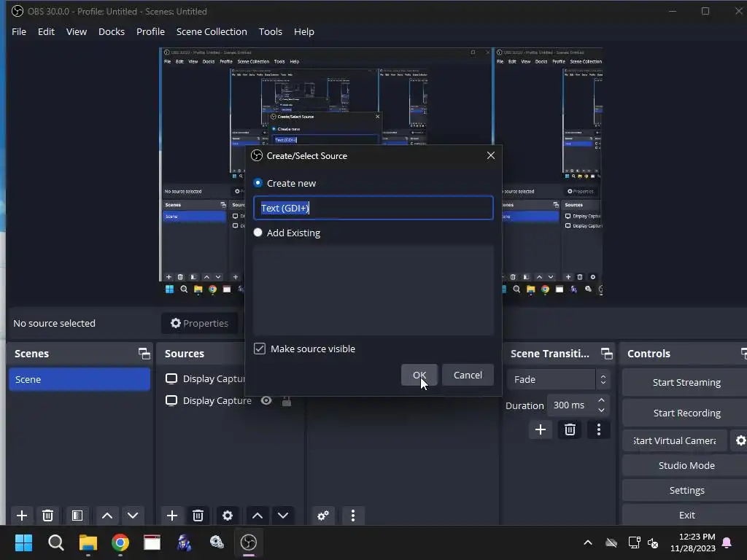Move source up arrow in Sources panel
The height and width of the screenshot is (560, 747).
coord(258,516)
